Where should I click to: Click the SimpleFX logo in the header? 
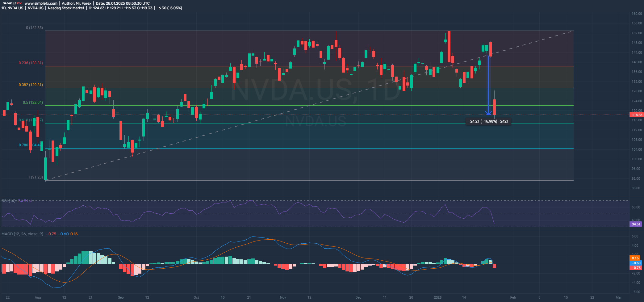pos(12,3)
